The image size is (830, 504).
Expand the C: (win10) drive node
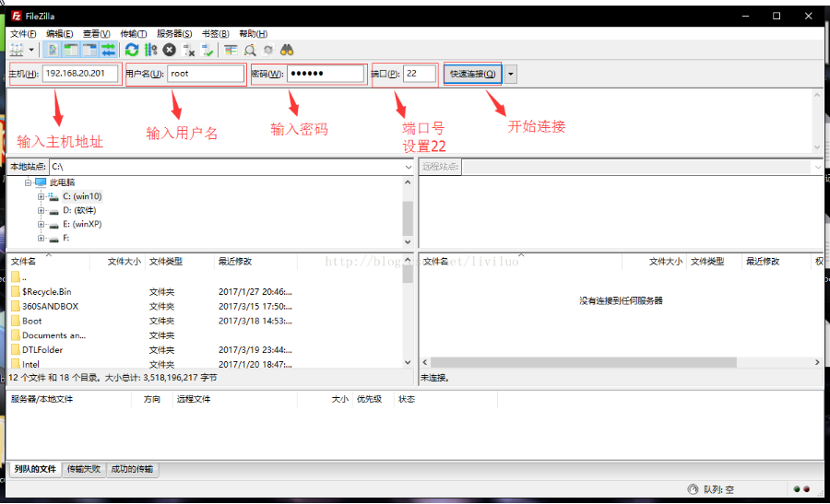click(41, 197)
